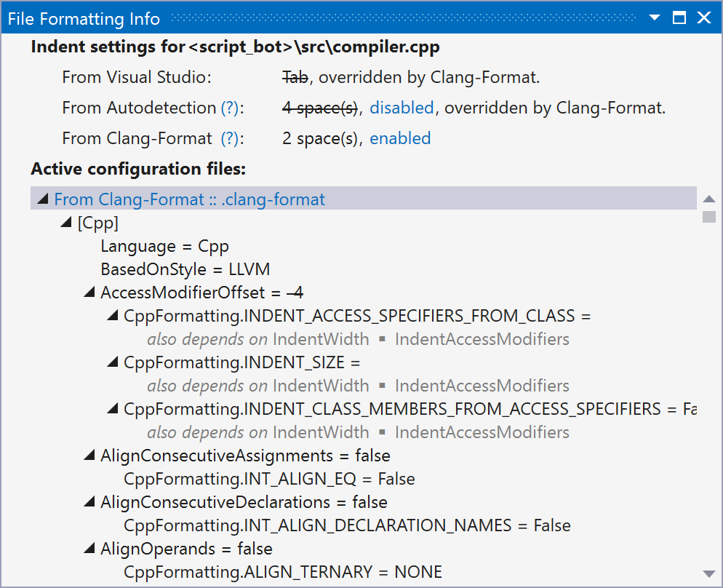The width and height of the screenshot is (723, 588).
Task: Open the tool window position dropdown arrow
Action: [654, 18]
